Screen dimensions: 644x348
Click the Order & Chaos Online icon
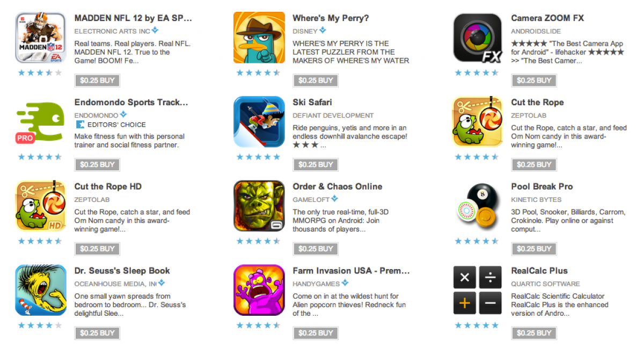point(259,206)
